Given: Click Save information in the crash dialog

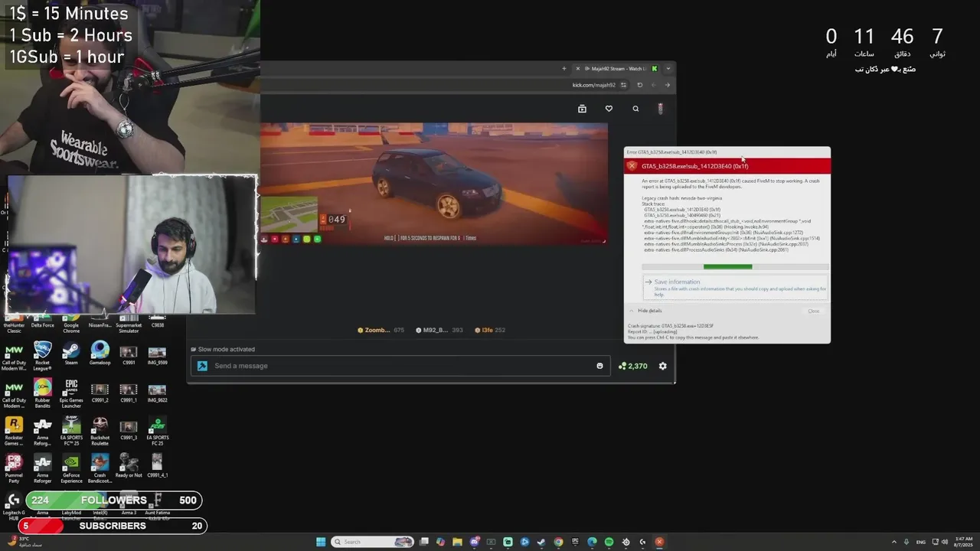Looking at the screenshot, I should 735,286.
